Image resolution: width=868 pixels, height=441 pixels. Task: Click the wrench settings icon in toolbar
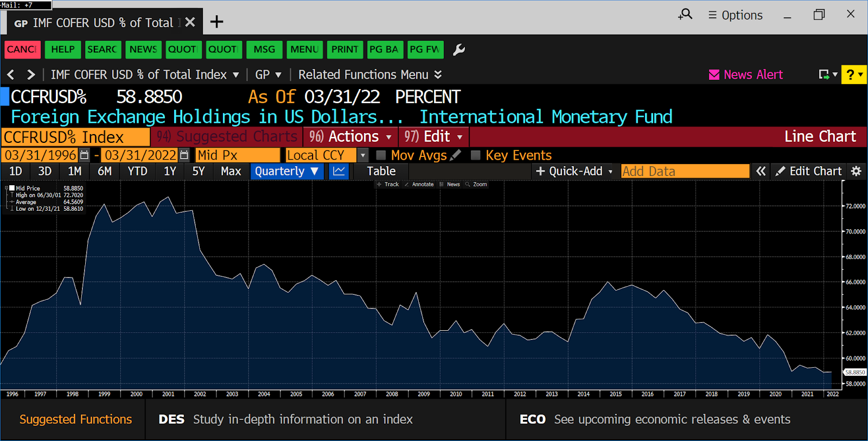click(x=459, y=49)
